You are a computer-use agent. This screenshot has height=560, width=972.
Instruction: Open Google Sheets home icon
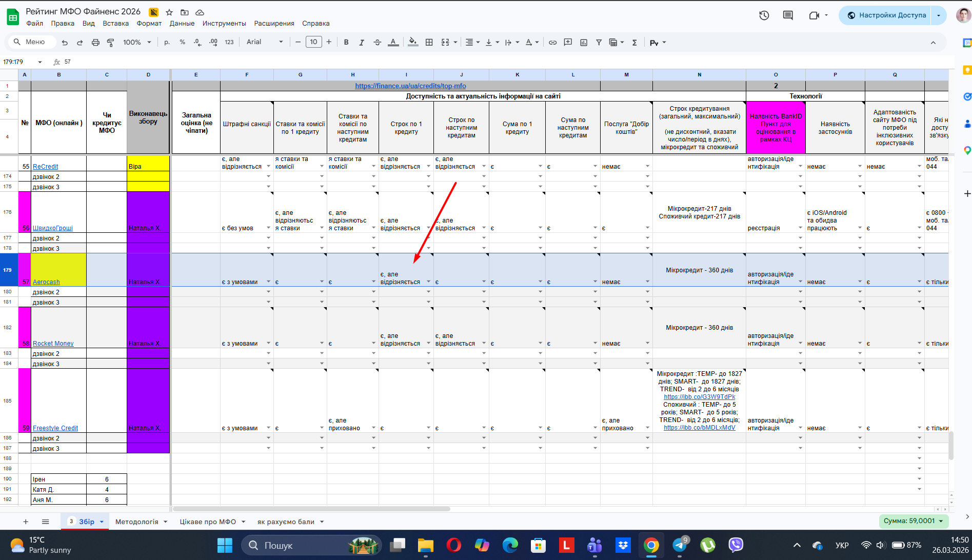point(13,17)
